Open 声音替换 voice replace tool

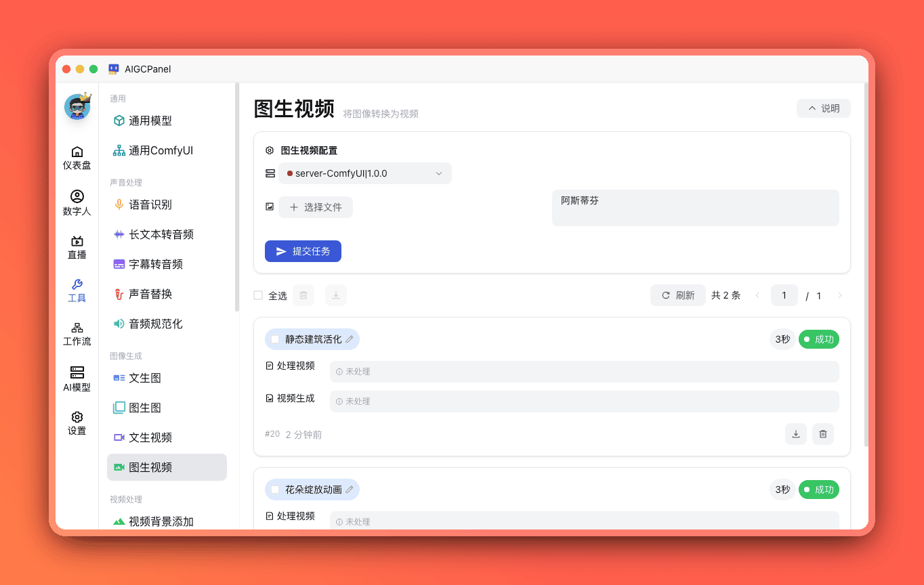click(x=167, y=294)
